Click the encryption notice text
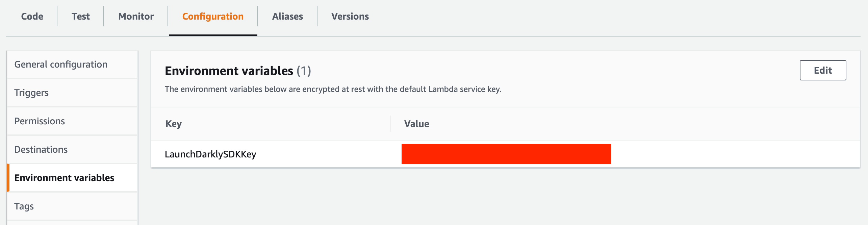Image resolution: width=868 pixels, height=225 pixels. tap(333, 89)
